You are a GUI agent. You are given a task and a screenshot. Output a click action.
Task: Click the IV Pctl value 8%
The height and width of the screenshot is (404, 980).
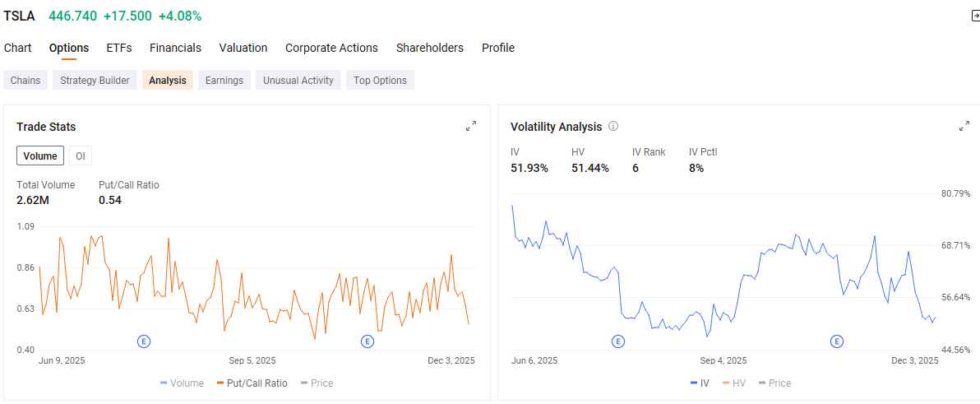click(696, 168)
